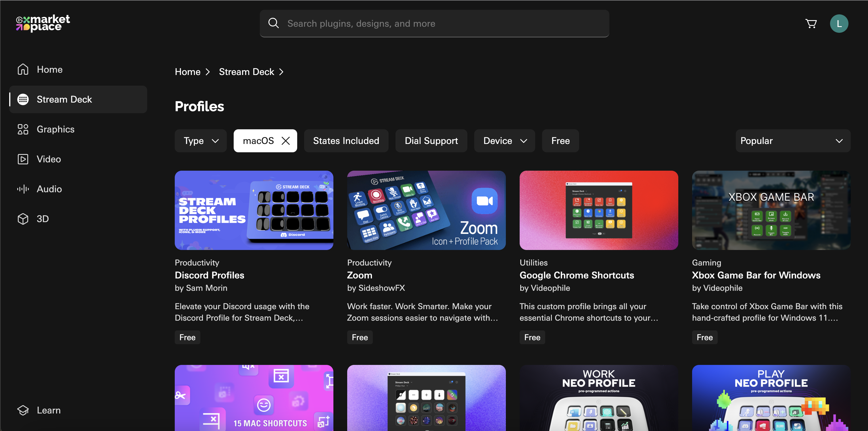Go to Graphics section
Screen dimensions: 868x431
click(78, 129)
